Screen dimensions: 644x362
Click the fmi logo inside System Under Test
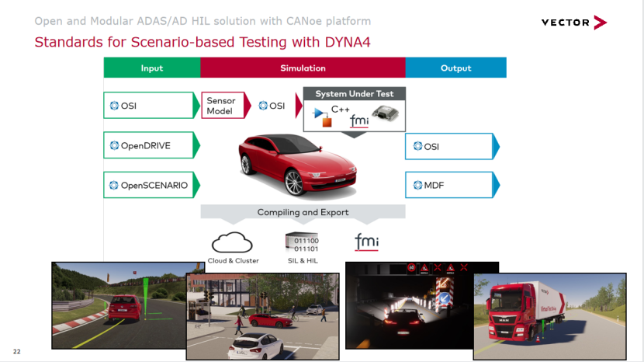(359, 121)
